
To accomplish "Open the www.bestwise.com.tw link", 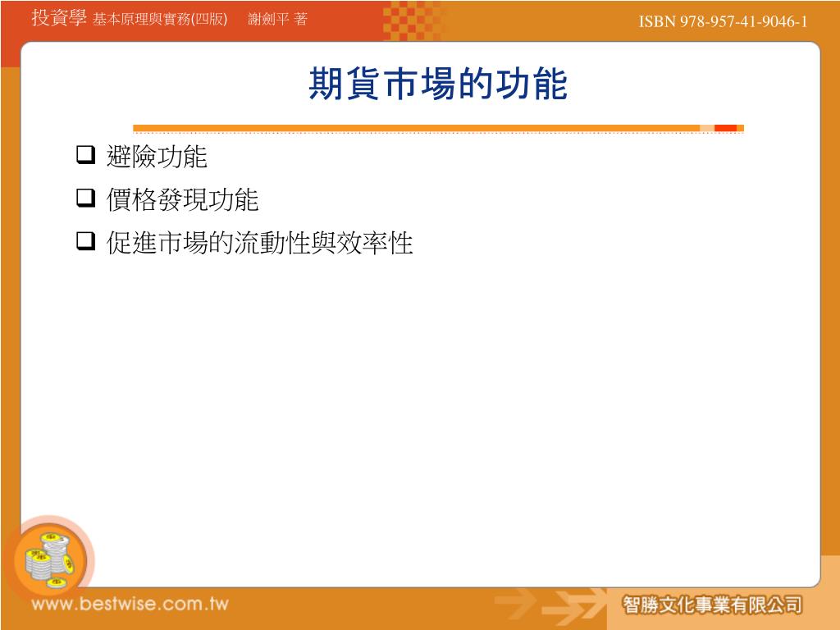I will 130,604.
